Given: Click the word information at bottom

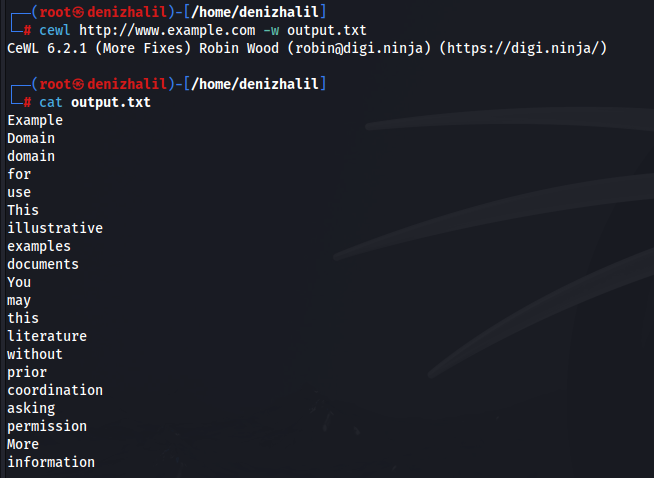Looking at the screenshot, I should point(51,462).
